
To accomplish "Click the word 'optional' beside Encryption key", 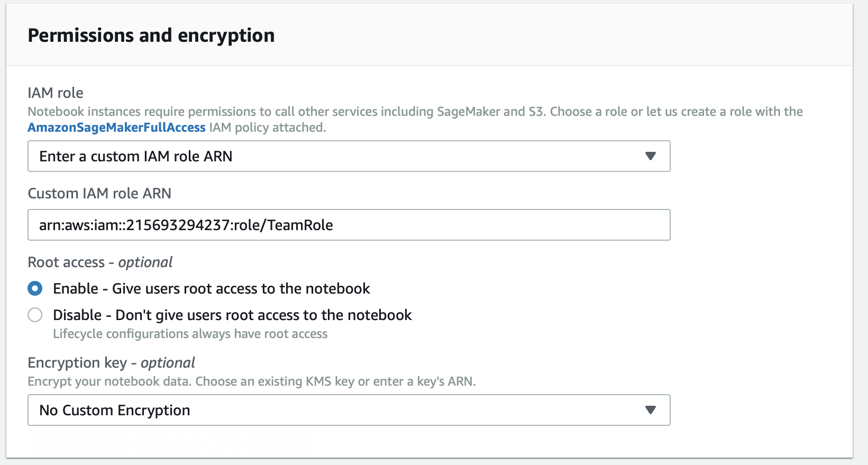I will (168, 362).
